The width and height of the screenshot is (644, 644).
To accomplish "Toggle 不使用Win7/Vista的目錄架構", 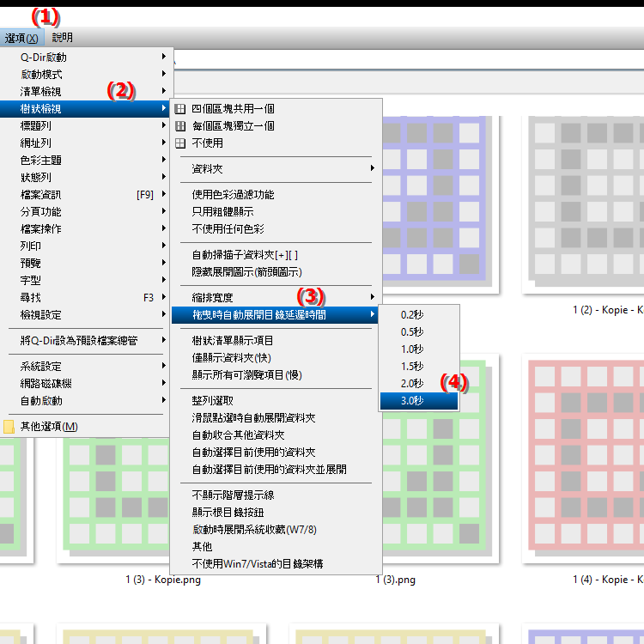I will tap(276, 564).
